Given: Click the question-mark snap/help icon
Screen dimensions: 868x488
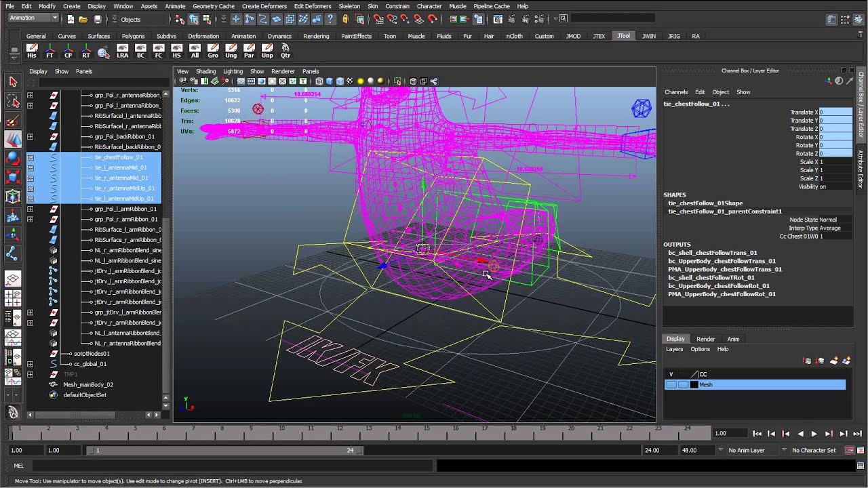Looking at the screenshot, I should pos(330,19).
